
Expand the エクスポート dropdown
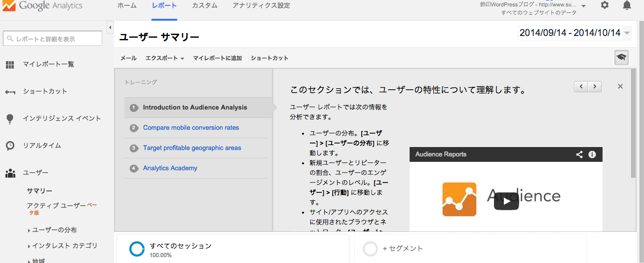click(x=164, y=58)
